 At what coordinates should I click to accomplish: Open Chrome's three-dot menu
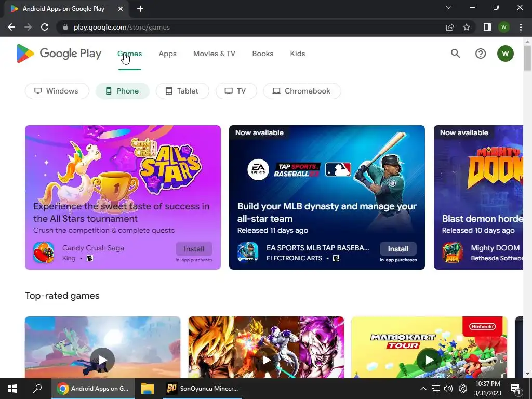pyautogui.click(x=521, y=27)
